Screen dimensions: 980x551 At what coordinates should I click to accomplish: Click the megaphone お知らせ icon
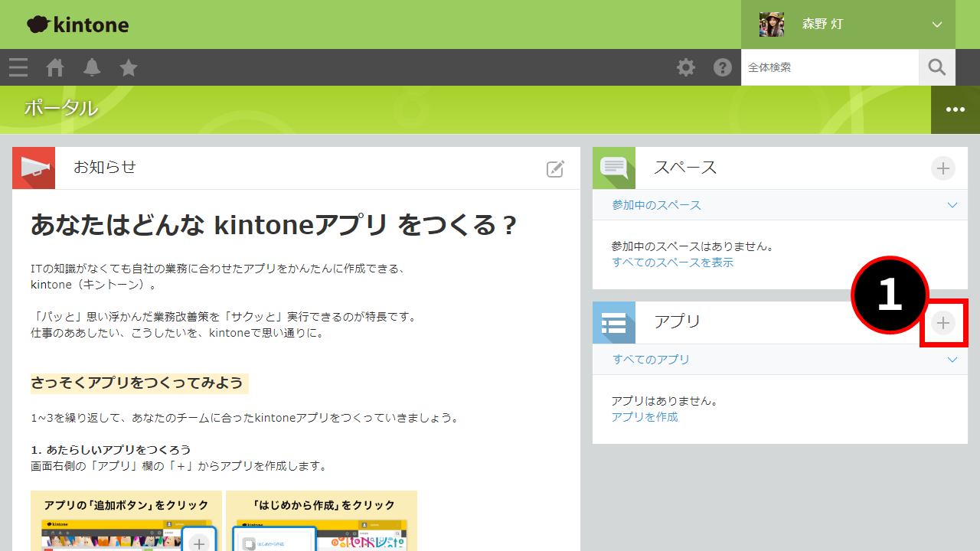tap(34, 168)
